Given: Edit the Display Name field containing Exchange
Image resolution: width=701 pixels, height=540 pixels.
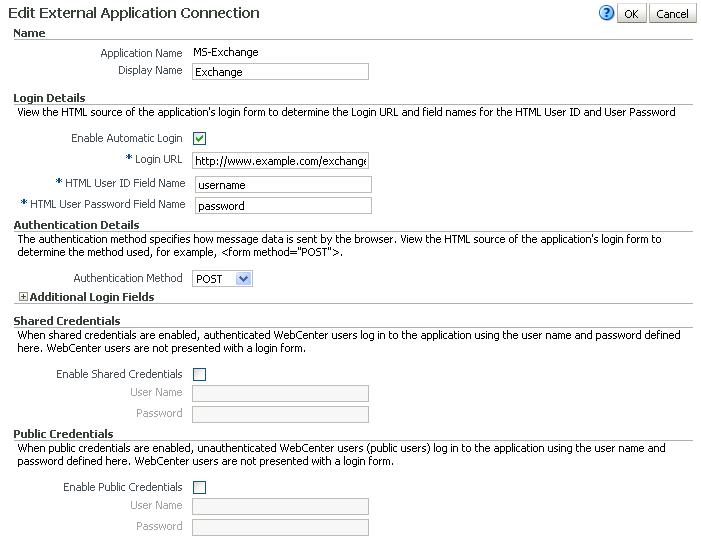Looking at the screenshot, I should tap(280, 72).
